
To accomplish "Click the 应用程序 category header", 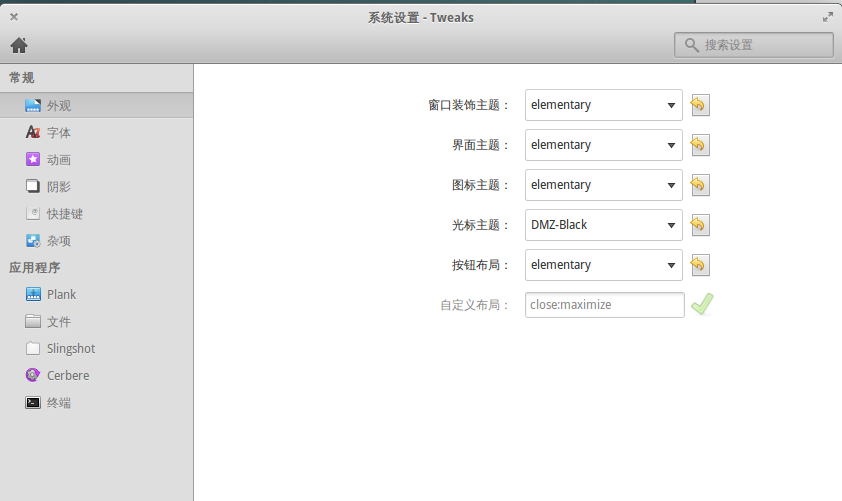I will click(x=34, y=267).
